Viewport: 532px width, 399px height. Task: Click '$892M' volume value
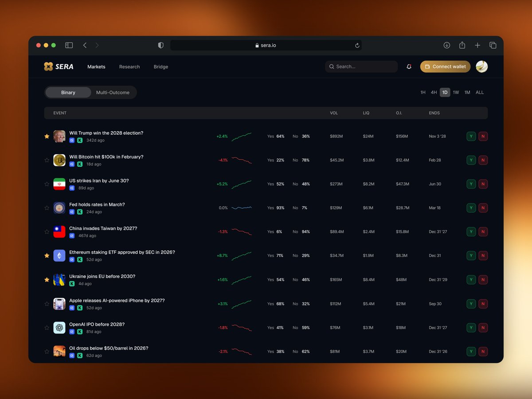click(x=336, y=136)
